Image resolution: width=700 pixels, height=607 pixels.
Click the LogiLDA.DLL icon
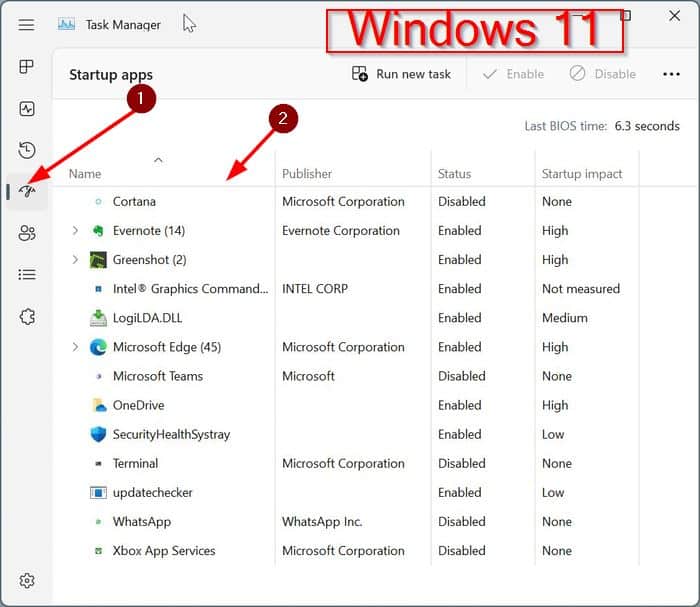click(98, 318)
